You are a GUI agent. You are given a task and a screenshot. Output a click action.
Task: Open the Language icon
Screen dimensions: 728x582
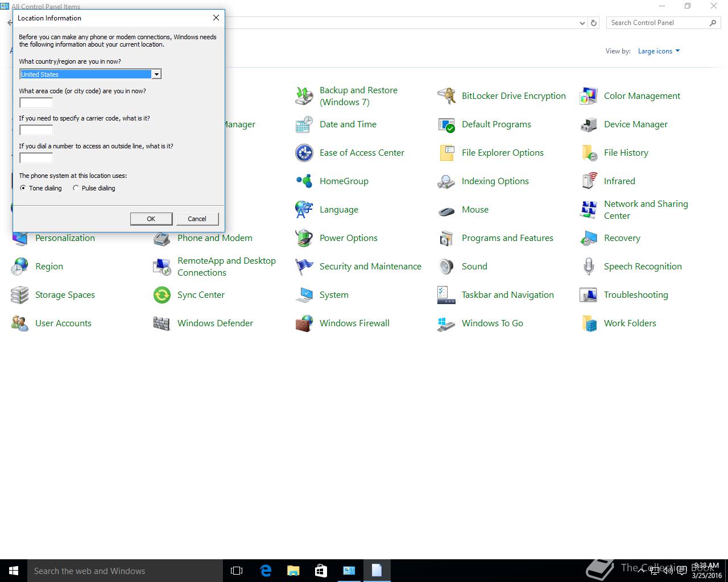click(304, 210)
